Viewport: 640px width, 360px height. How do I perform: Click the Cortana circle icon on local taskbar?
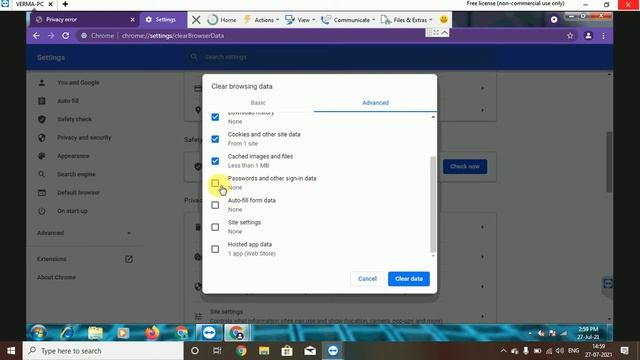coord(195,351)
